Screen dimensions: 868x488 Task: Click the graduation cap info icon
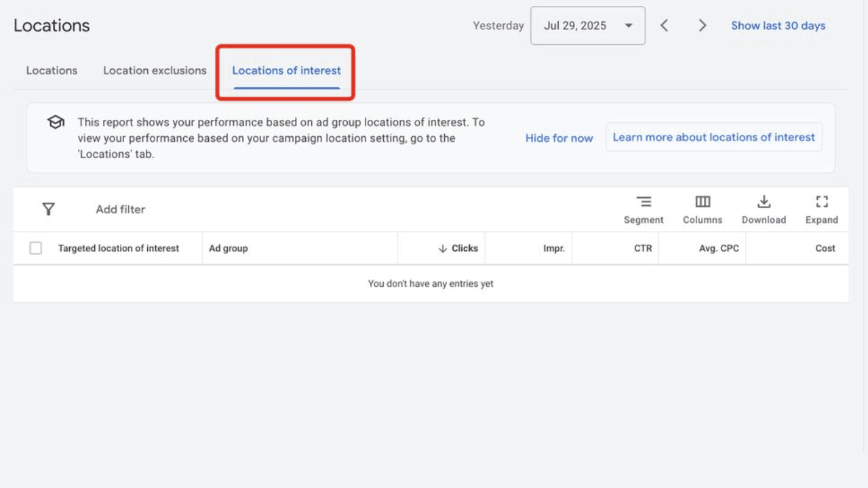tap(55, 122)
